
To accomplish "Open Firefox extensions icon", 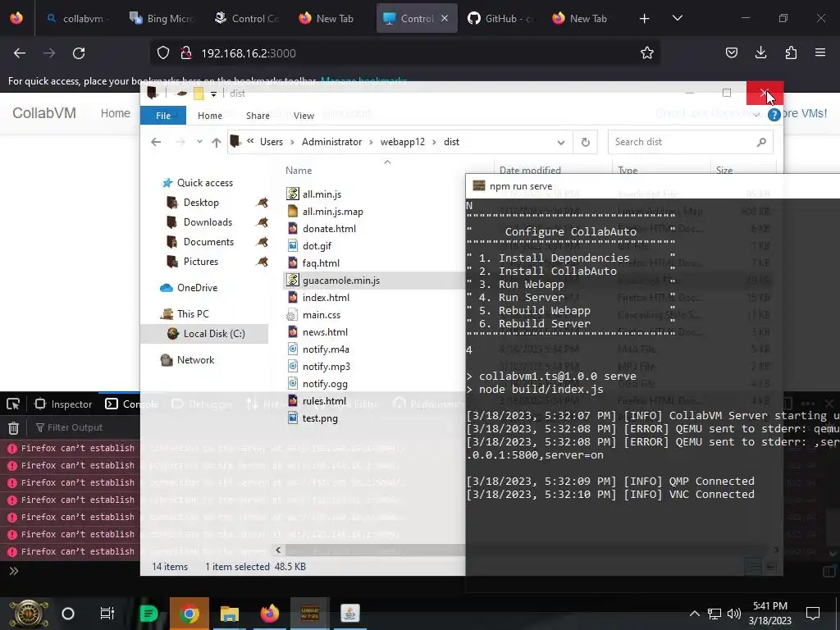I will click(x=791, y=52).
